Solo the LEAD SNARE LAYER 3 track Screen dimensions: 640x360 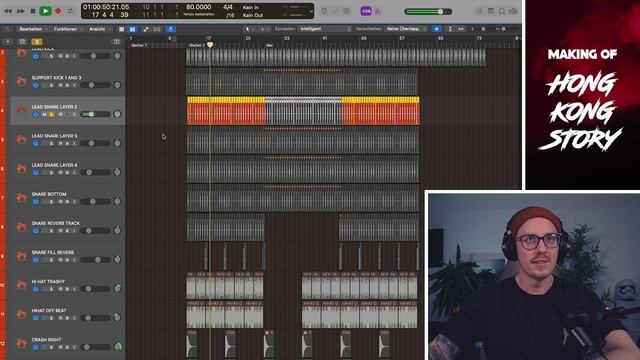[51, 144]
